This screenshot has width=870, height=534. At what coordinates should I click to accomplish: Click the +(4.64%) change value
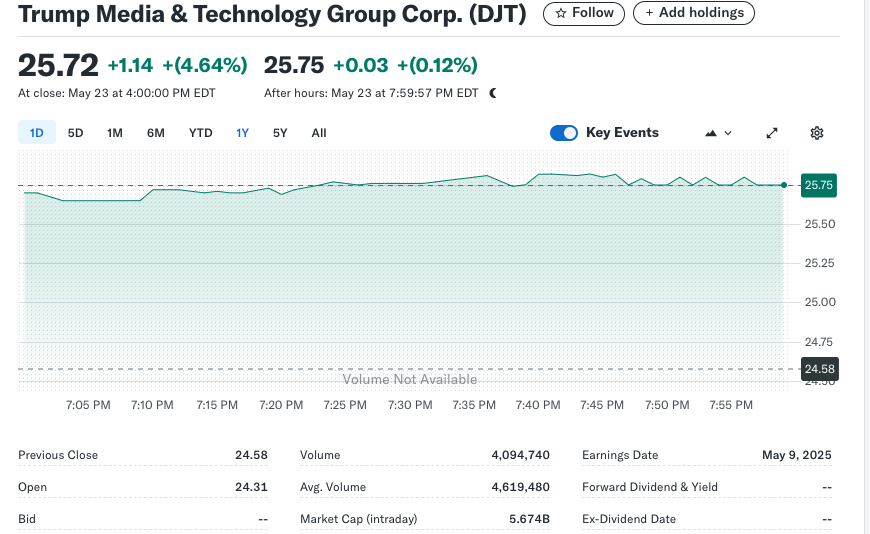[x=205, y=65]
